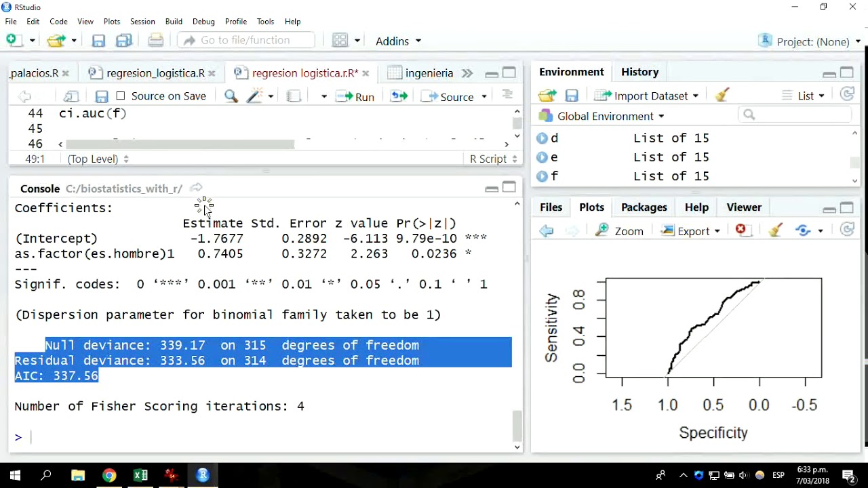
Task: Toggle Source on Save checkbox
Action: (x=121, y=96)
